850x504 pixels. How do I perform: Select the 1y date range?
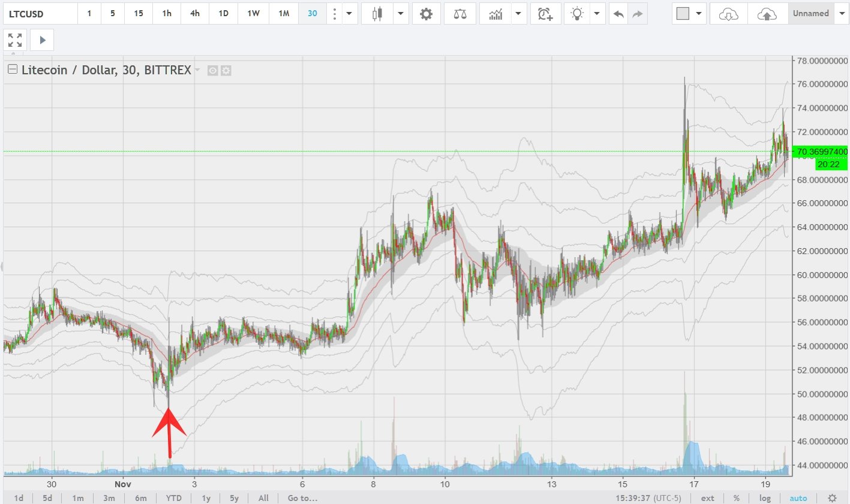tap(206, 498)
